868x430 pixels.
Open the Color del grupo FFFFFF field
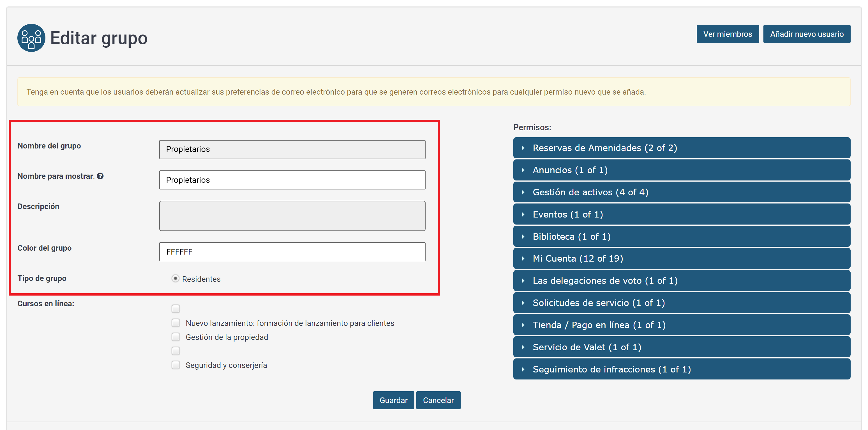pyautogui.click(x=292, y=251)
